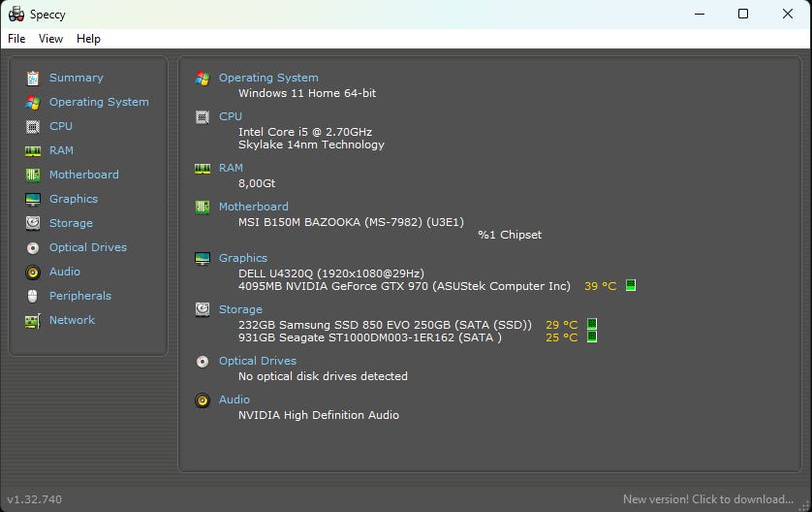The width and height of the screenshot is (812, 512).
Task: Click the RAM stick icon in summary panel
Action: (203, 169)
